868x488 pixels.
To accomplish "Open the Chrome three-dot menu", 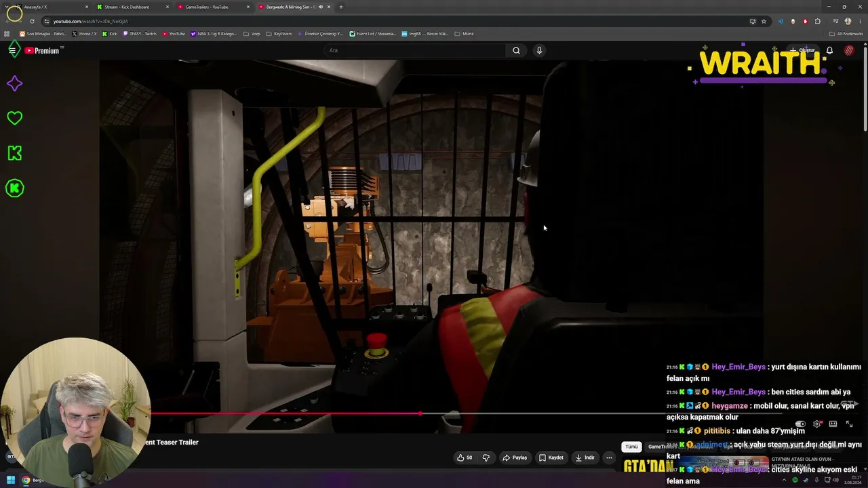I will (859, 21).
